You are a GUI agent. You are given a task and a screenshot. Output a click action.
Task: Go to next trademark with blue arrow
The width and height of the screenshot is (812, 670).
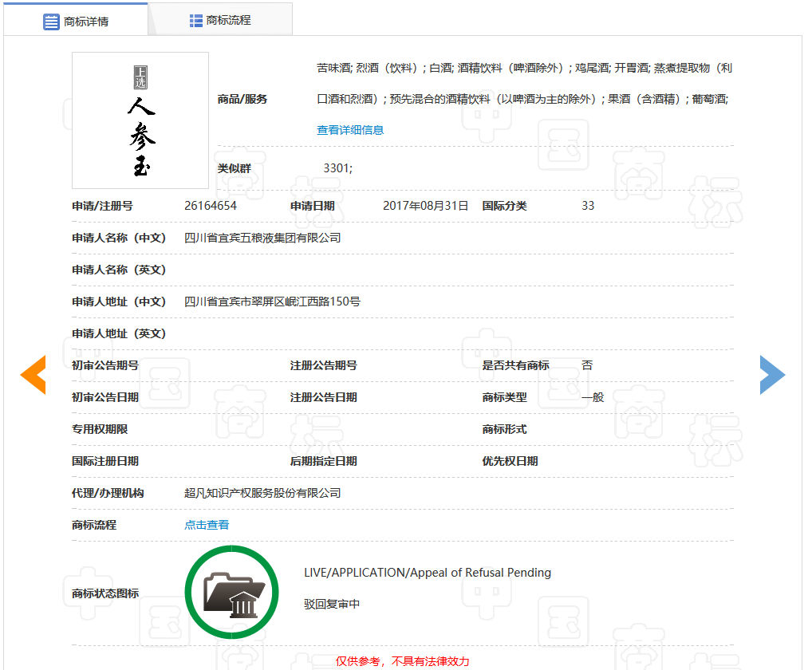[772, 374]
